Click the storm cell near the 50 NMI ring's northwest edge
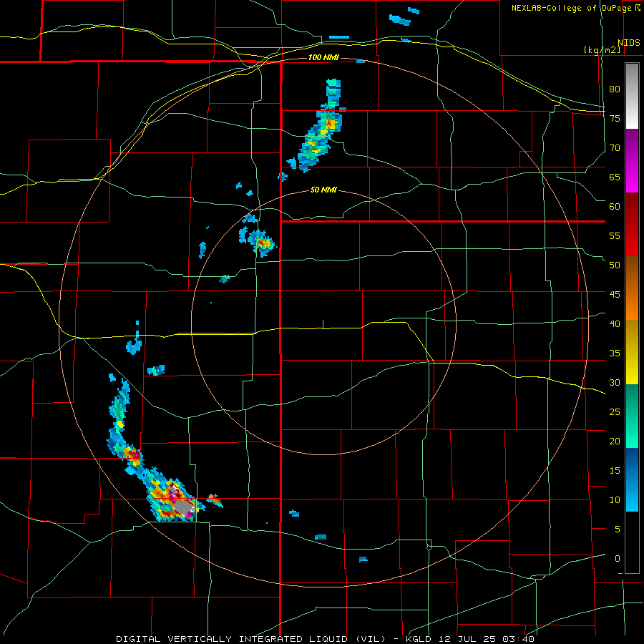644x644 pixels. coord(260,243)
